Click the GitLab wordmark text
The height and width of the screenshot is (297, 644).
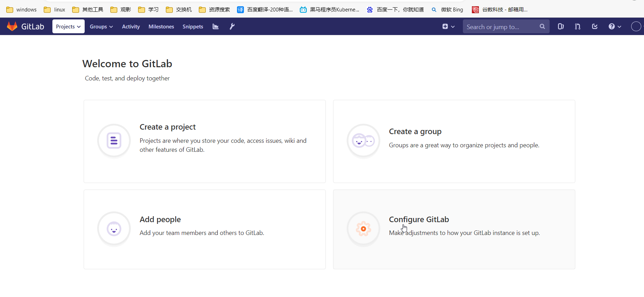pyautogui.click(x=33, y=27)
